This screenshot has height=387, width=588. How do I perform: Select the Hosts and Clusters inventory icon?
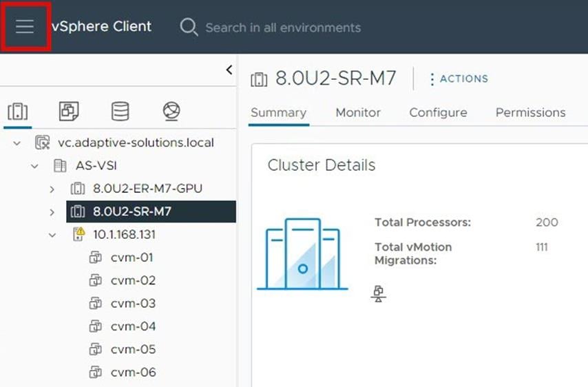[18, 111]
